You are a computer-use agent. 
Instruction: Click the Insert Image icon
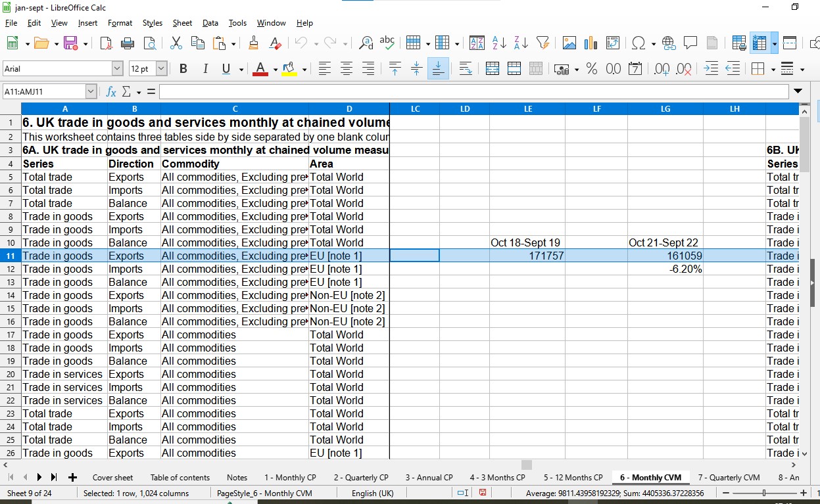pyautogui.click(x=569, y=43)
